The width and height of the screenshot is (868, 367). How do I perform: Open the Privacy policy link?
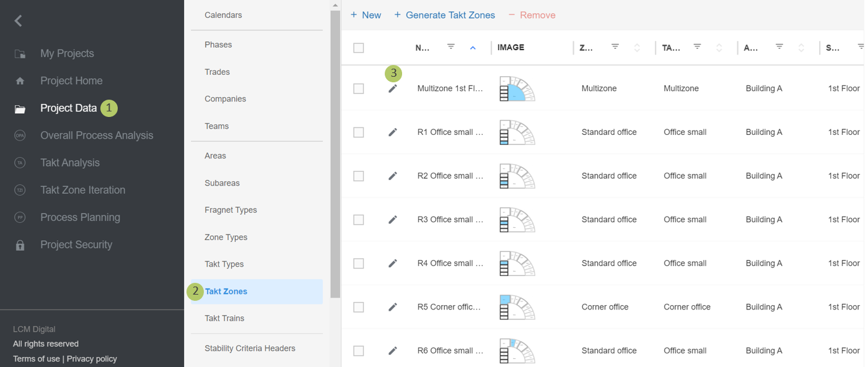(92, 358)
